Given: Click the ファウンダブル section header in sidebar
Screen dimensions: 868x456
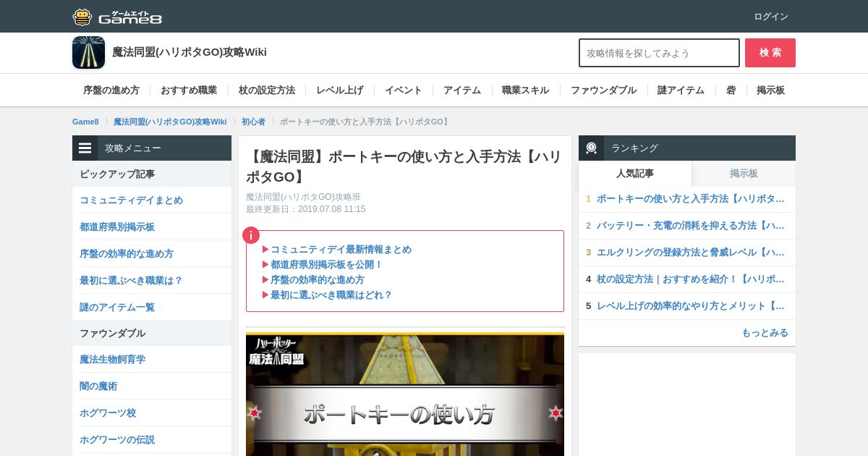Looking at the screenshot, I should 152,334.
